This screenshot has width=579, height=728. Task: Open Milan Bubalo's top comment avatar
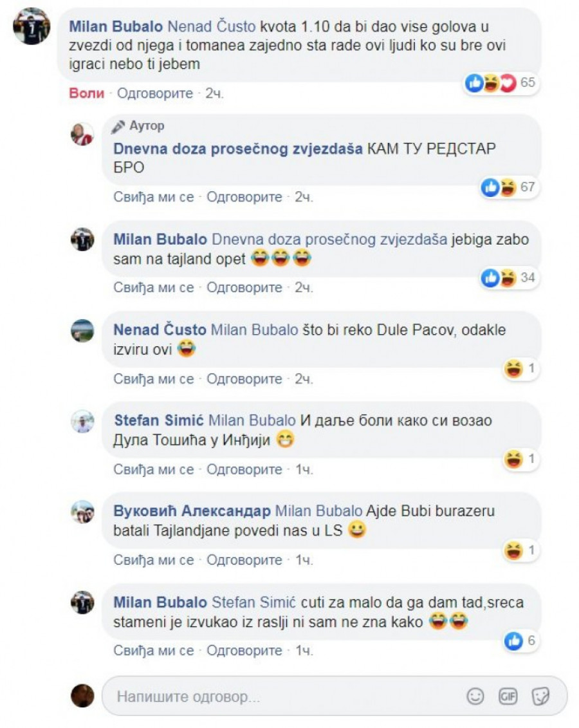pyautogui.click(x=32, y=26)
